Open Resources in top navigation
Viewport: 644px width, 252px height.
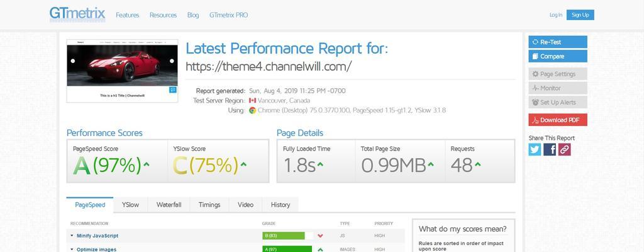click(163, 15)
